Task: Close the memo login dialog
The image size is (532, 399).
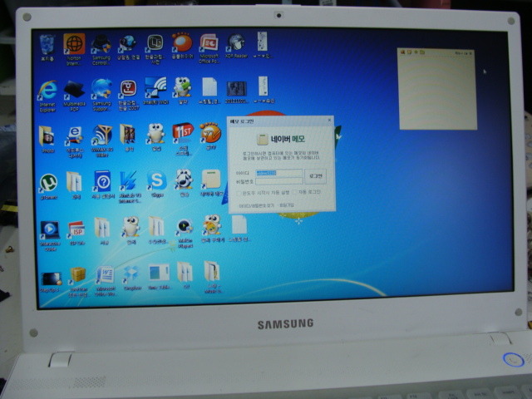Action: [x=329, y=120]
